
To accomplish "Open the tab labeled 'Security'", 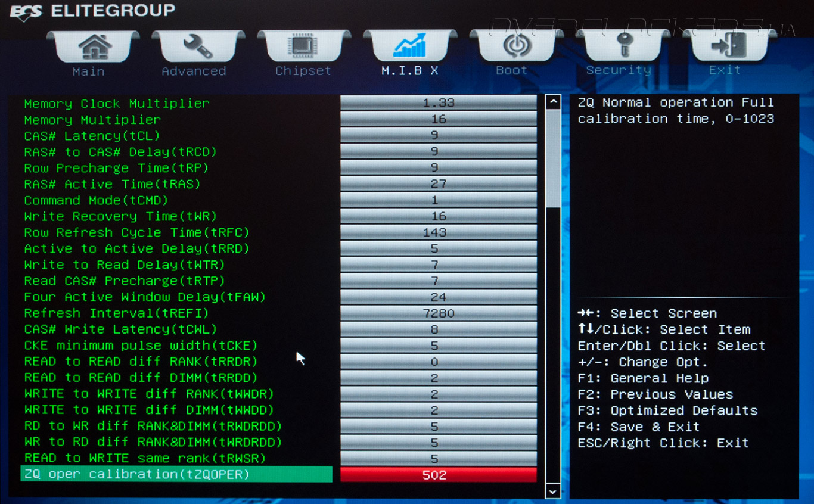I will coord(619,70).
